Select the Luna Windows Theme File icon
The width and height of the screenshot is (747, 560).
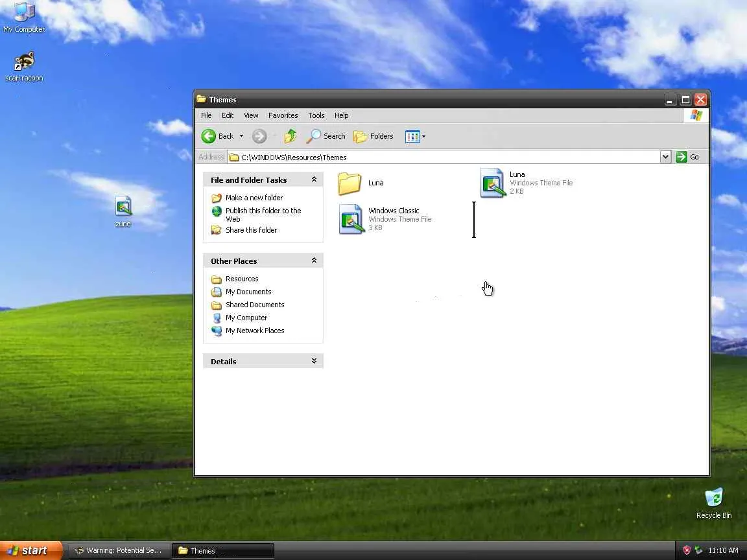492,183
